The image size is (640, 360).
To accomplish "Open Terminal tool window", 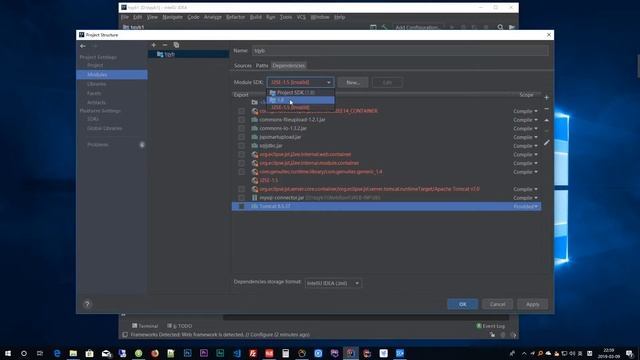I will coord(145,326).
